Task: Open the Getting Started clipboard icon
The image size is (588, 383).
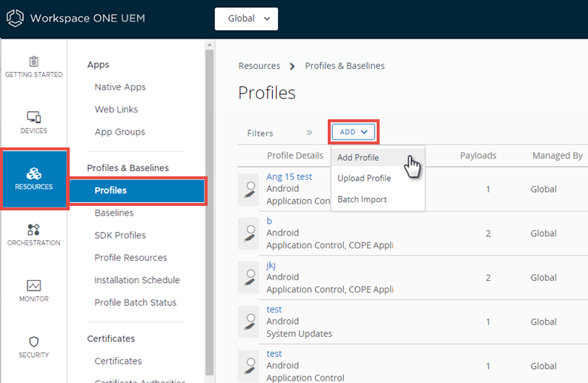Action: [34, 61]
